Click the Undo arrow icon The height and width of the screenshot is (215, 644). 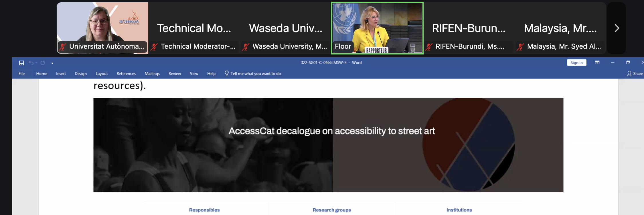pos(31,62)
